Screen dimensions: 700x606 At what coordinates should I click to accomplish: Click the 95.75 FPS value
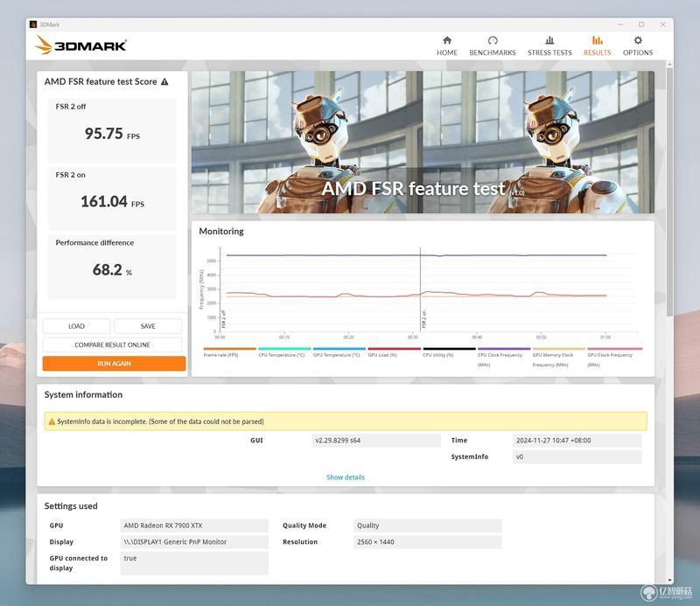pos(112,134)
